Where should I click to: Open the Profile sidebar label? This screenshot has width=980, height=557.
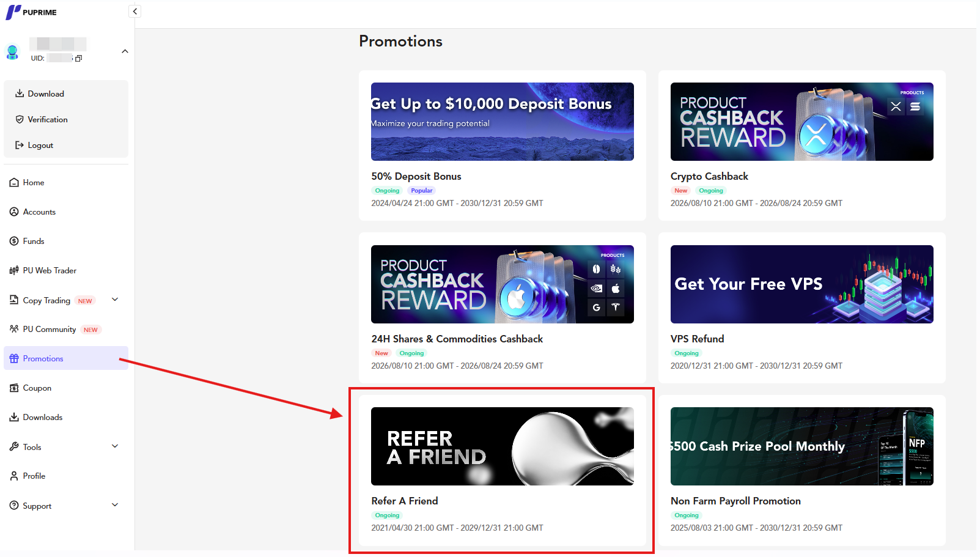click(34, 476)
